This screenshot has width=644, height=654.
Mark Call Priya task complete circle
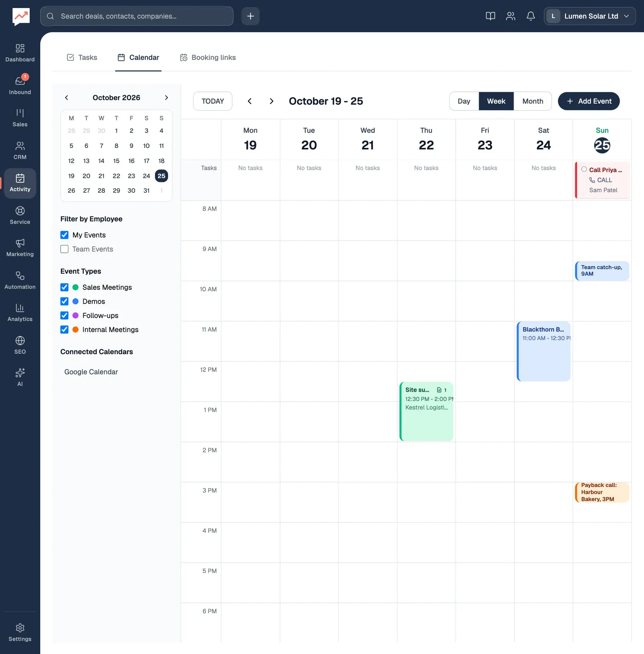point(584,169)
